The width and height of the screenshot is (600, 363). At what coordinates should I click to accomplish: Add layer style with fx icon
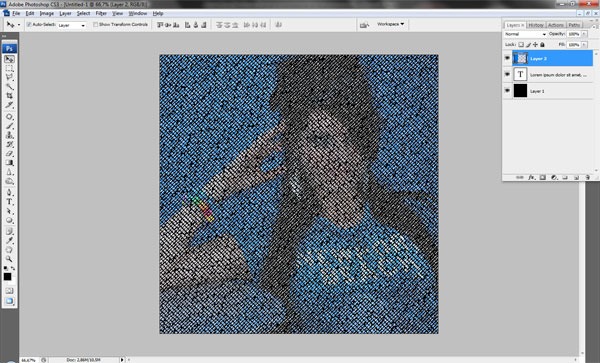coord(531,177)
